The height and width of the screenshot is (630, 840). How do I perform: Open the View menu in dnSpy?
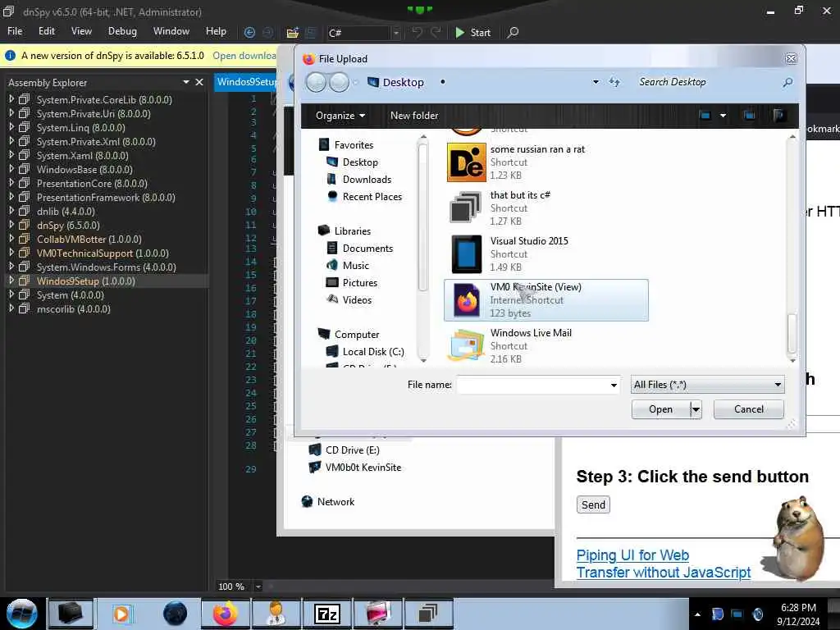click(x=81, y=32)
